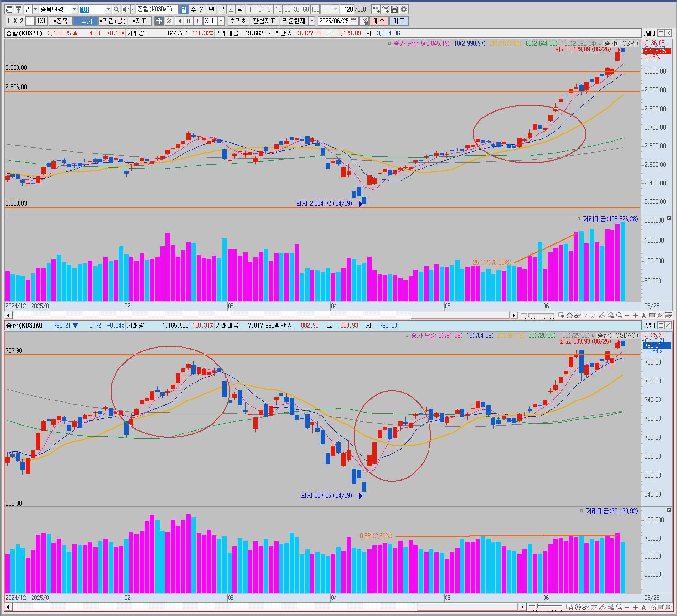Open the 업 type dropdown arrow
The width and height of the screenshot is (677, 616).
click(x=35, y=9)
